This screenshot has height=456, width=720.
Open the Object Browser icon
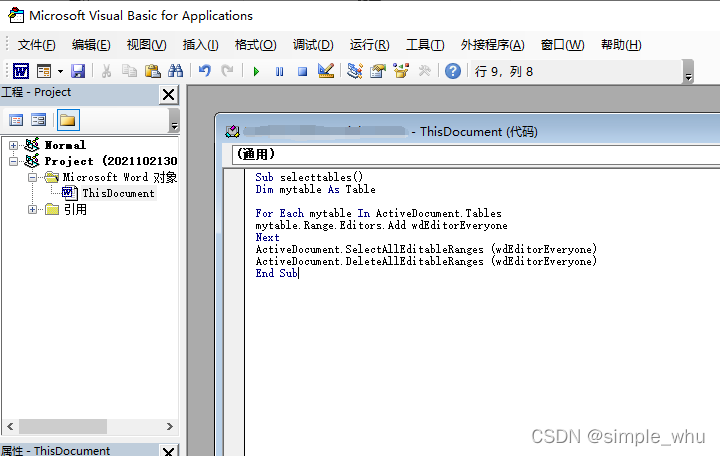click(401, 71)
